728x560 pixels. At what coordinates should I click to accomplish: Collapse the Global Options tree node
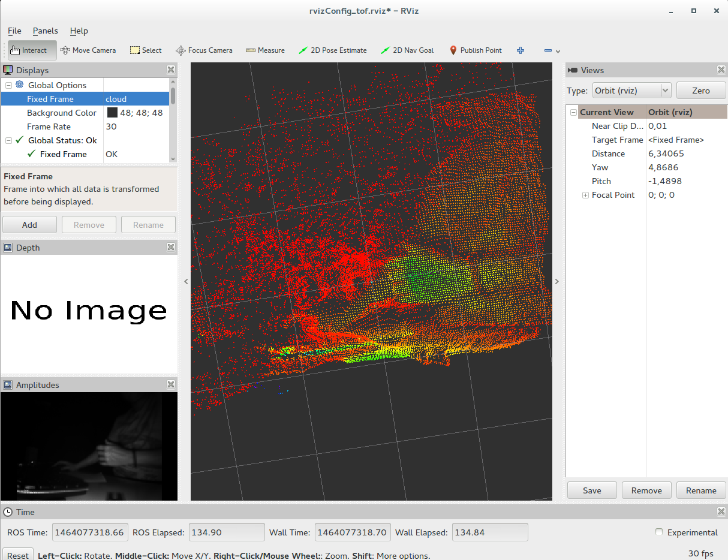click(9, 85)
